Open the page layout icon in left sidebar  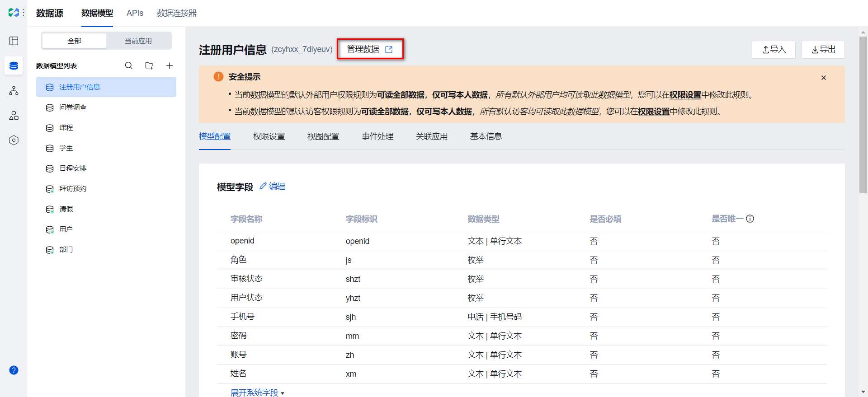pyautogui.click(x=14, y=41)
